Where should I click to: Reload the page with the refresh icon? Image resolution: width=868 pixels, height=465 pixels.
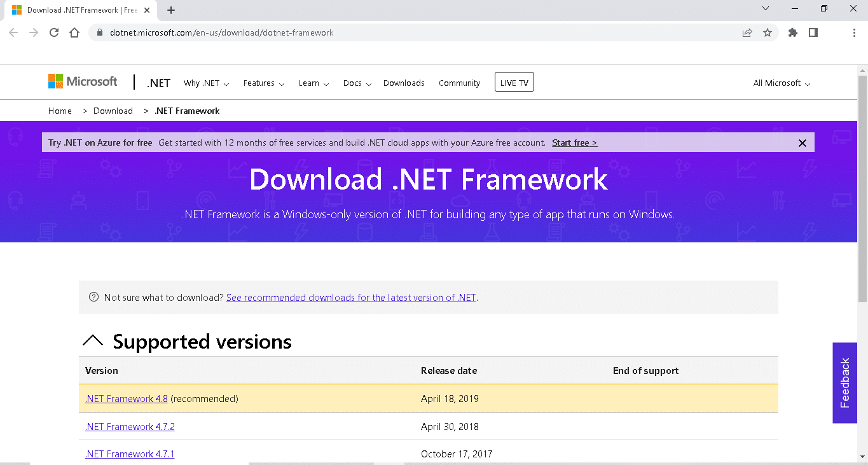(x=54, y=32)
